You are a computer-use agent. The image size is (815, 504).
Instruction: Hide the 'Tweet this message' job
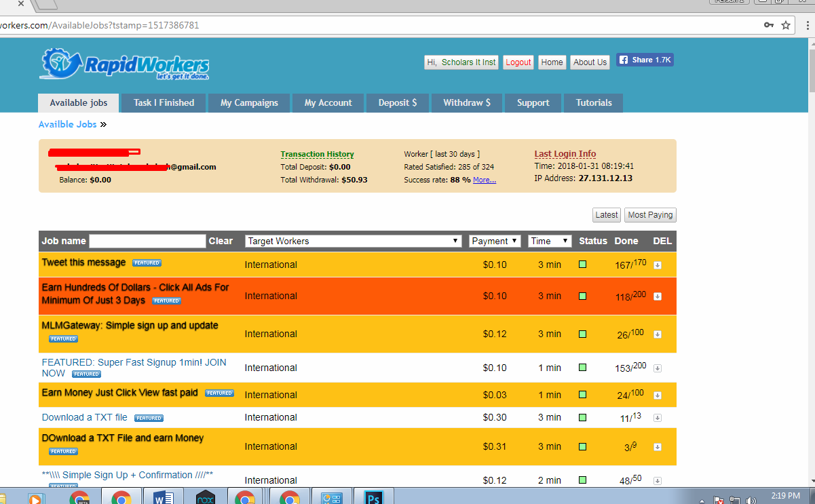point(657,265)
